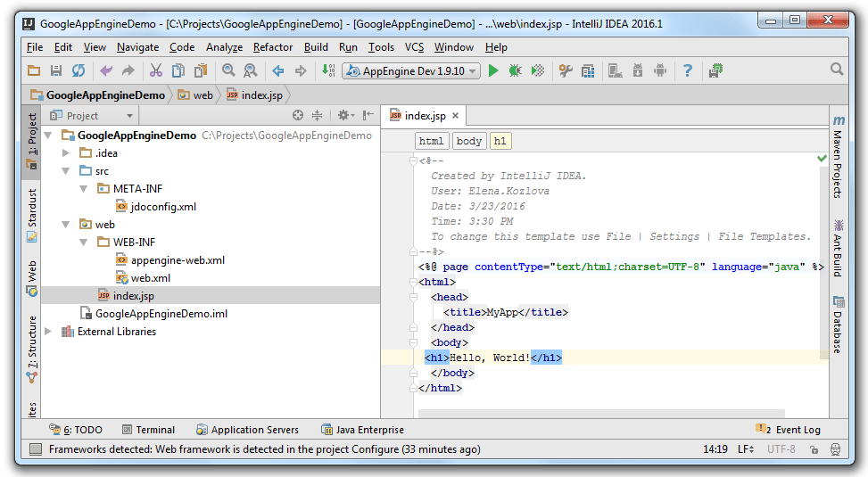Expand External Libraries node

click(50, 332)
